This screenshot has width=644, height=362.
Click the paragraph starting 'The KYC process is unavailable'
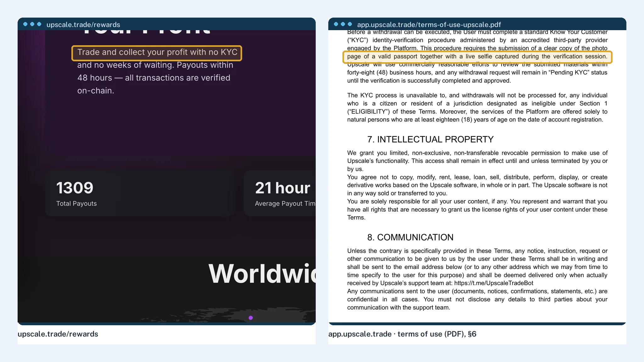coord(477,107)
